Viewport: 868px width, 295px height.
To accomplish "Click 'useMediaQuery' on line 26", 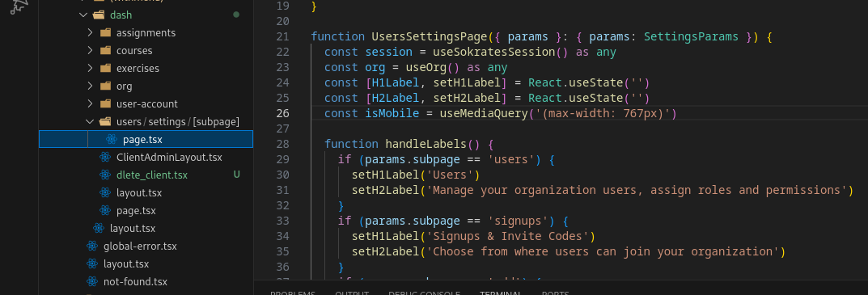I will [484, 113].
